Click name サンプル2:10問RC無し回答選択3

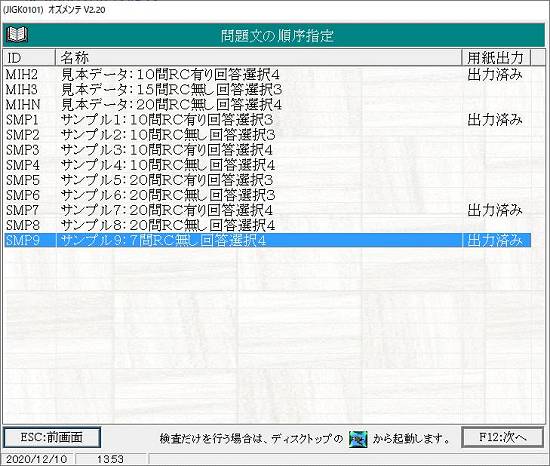168,135
